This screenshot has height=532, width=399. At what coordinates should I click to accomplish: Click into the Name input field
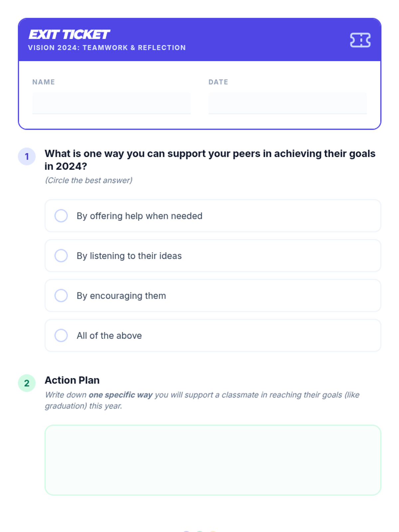[x=111, y=103]
